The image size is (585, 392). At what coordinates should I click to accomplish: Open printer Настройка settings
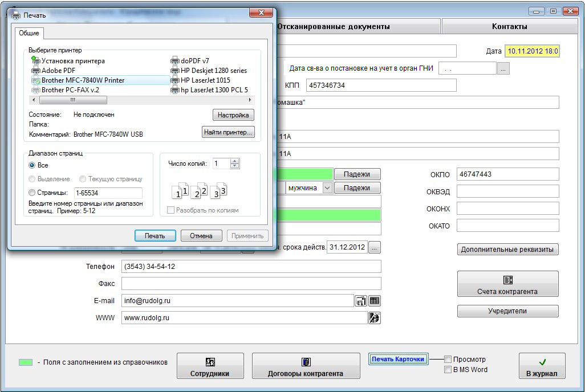pos(234,115)
